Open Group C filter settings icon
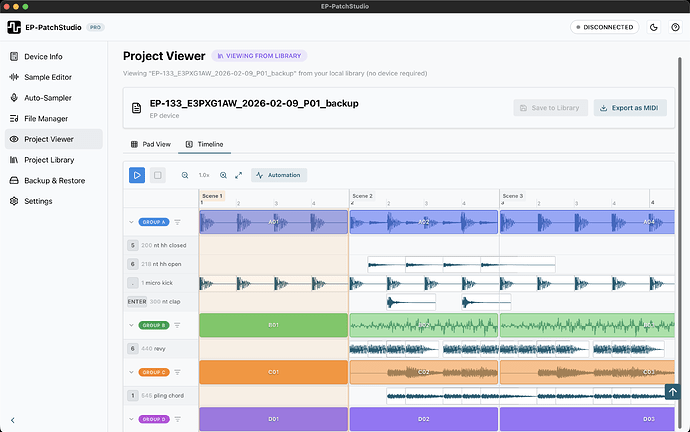This screenshot has width=690, height=432. coord(177,372)
